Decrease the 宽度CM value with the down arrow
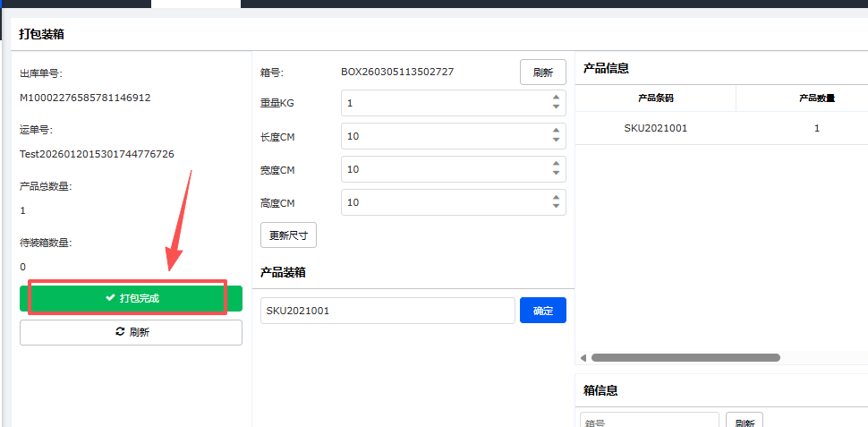Image resolution: width=868 pixels, height=427 pixels. tap(556, 174)
